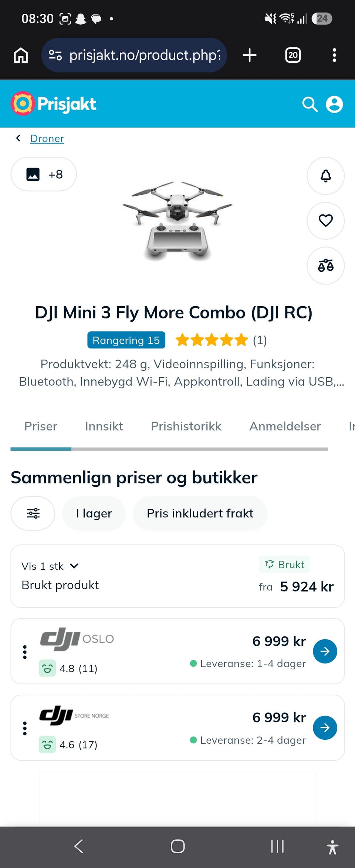Open the product image gallery +8

[44, 174]
